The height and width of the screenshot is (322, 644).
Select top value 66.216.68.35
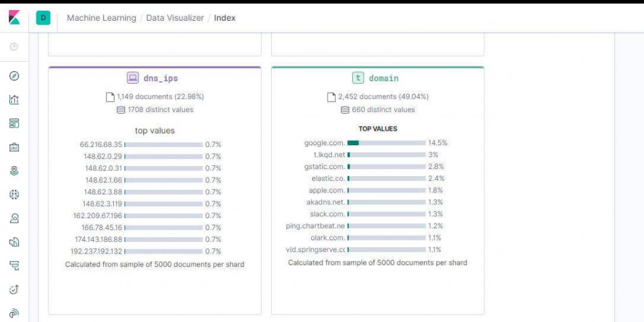pos(101,145)
